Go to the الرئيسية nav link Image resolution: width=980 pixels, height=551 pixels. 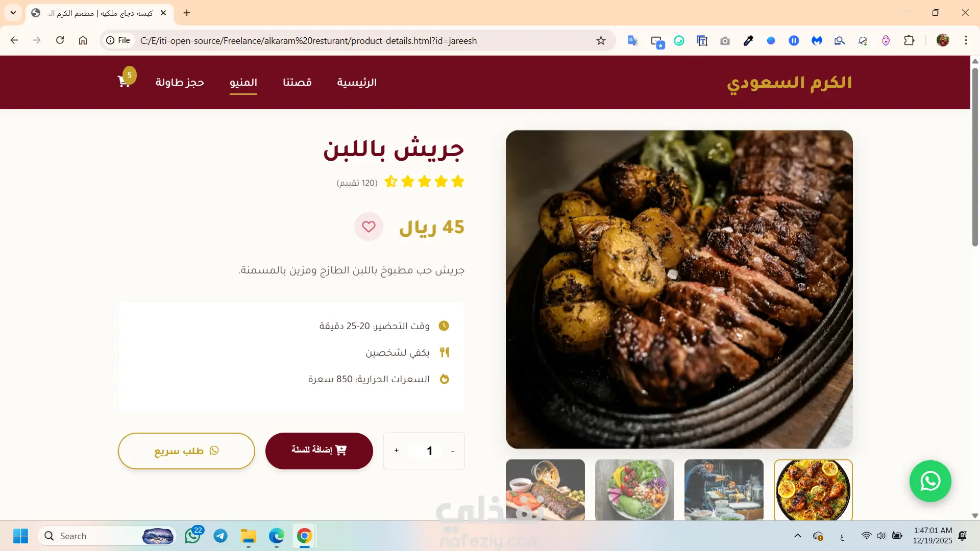(357, 82)
